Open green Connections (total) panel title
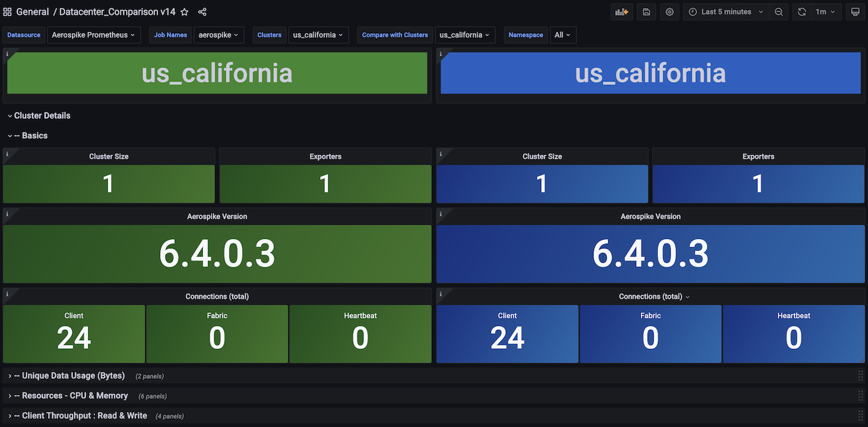 (x=217, y=297)
